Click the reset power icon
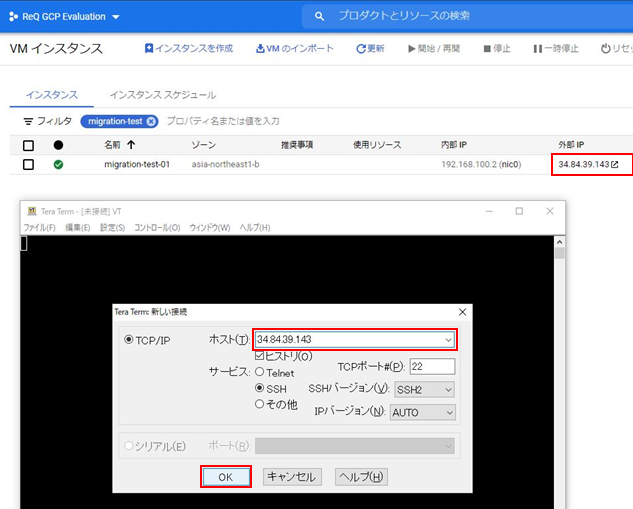 coord(605,48)
